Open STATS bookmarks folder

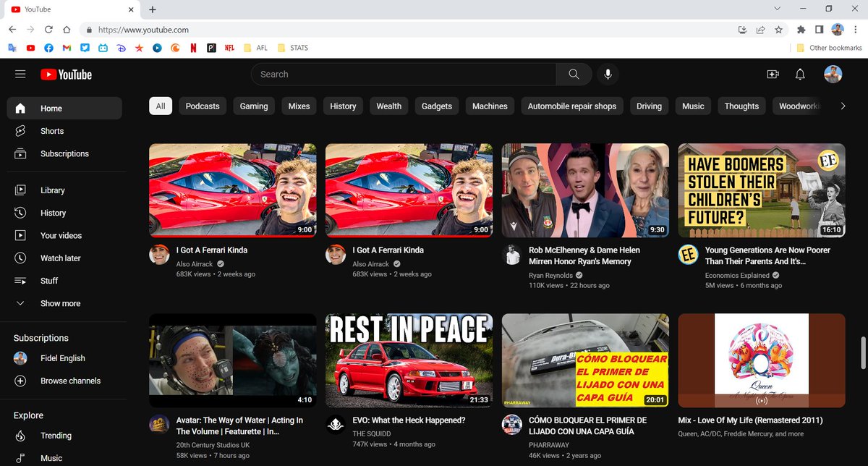coord(292,48)
